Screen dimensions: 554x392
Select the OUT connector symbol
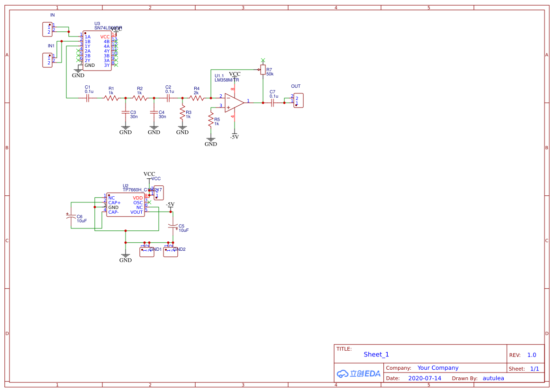point(299,100)
